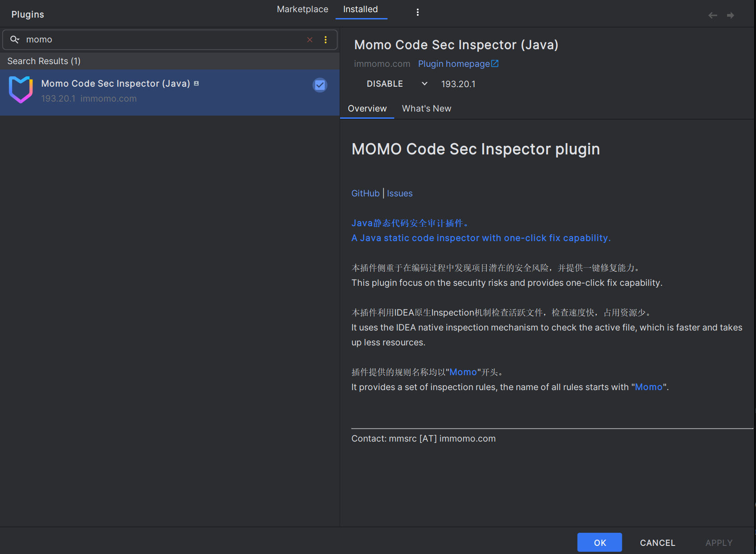This screenshot has height=554, width=756.
Task: Follow the GitHub link
Action: [365, 193]
